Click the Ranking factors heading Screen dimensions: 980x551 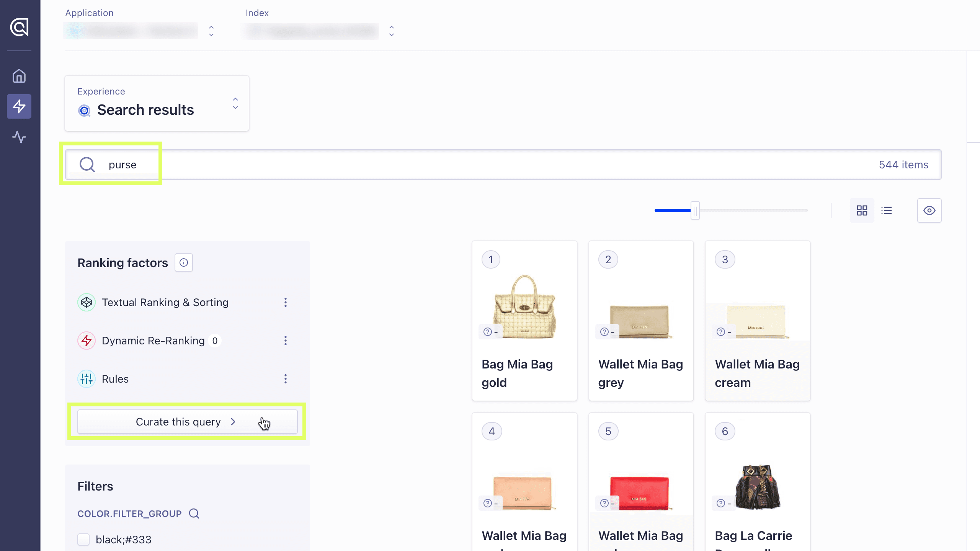click(x=122, y=263)
